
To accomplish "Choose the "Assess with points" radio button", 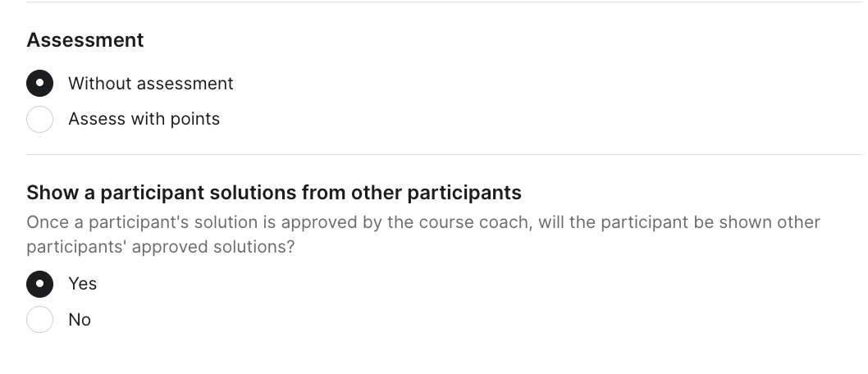I will click(x=40, y=119).
